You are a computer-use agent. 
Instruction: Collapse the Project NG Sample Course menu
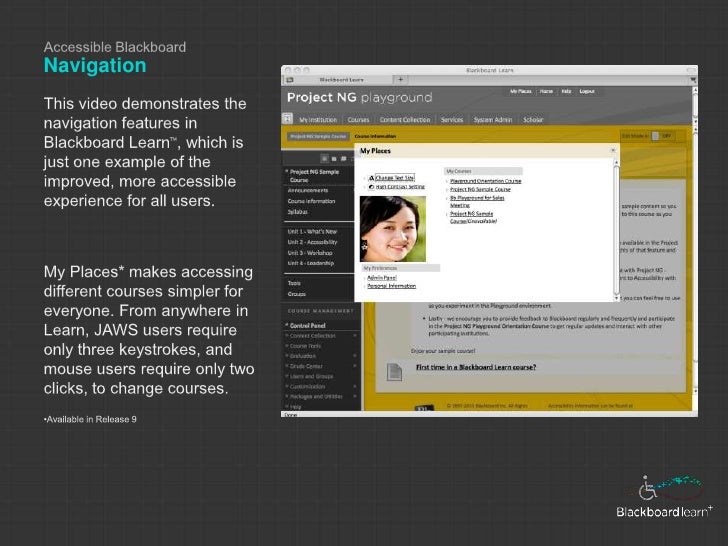[286, 171]
